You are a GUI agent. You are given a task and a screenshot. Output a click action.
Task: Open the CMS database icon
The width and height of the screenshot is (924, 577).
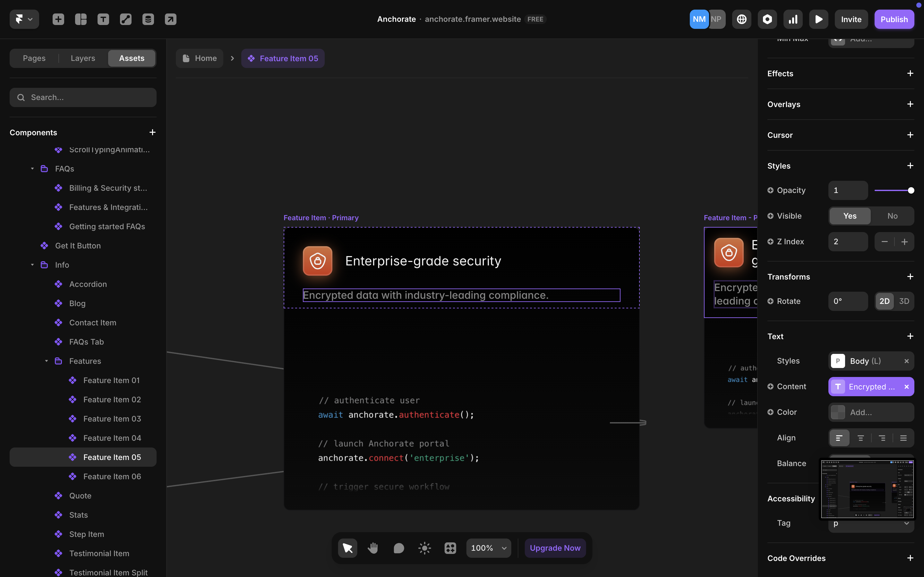tap(148, 19)
